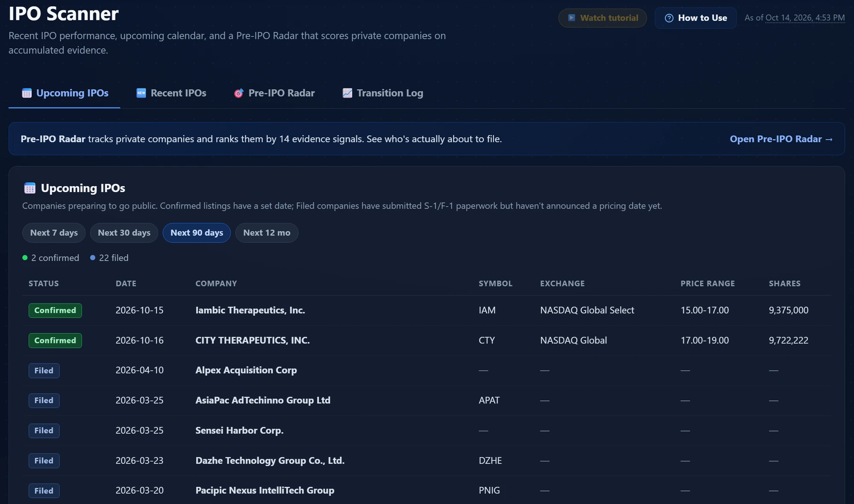Screen dimensions: 854x504
Task: Filter to Next 12 mo
Action: [267, 233]
